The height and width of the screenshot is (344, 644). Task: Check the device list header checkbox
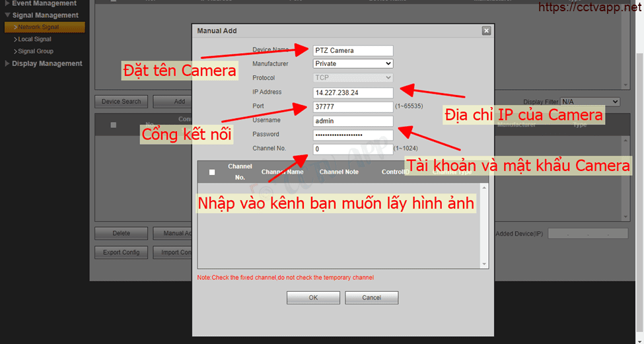point(114,125)
